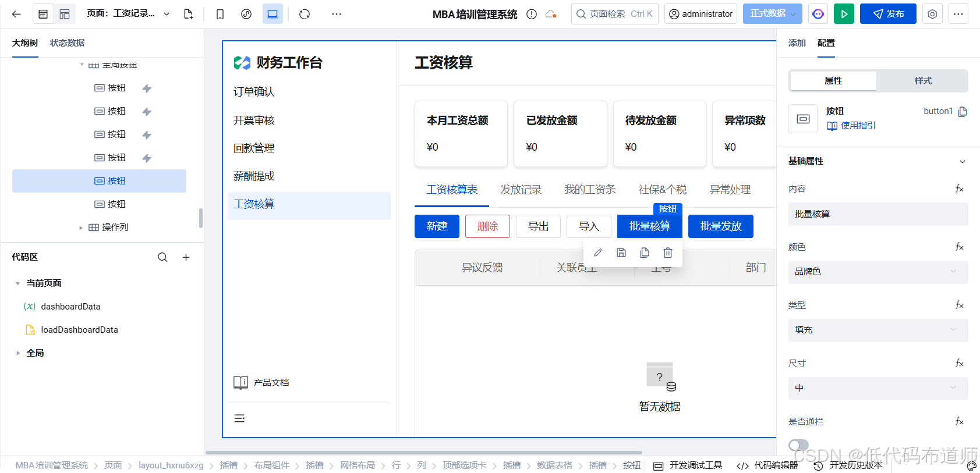
Task: Click the back arrow icon
Action: click(16, 14)
